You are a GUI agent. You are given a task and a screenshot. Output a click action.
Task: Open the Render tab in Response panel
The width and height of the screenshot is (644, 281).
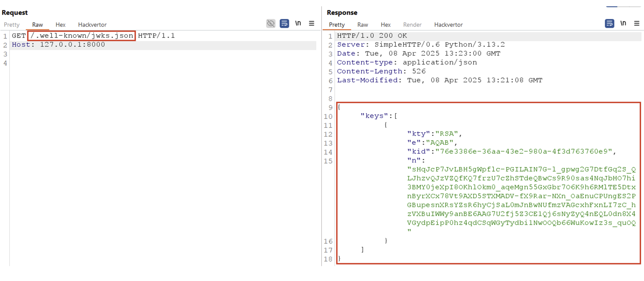point(412,25)
